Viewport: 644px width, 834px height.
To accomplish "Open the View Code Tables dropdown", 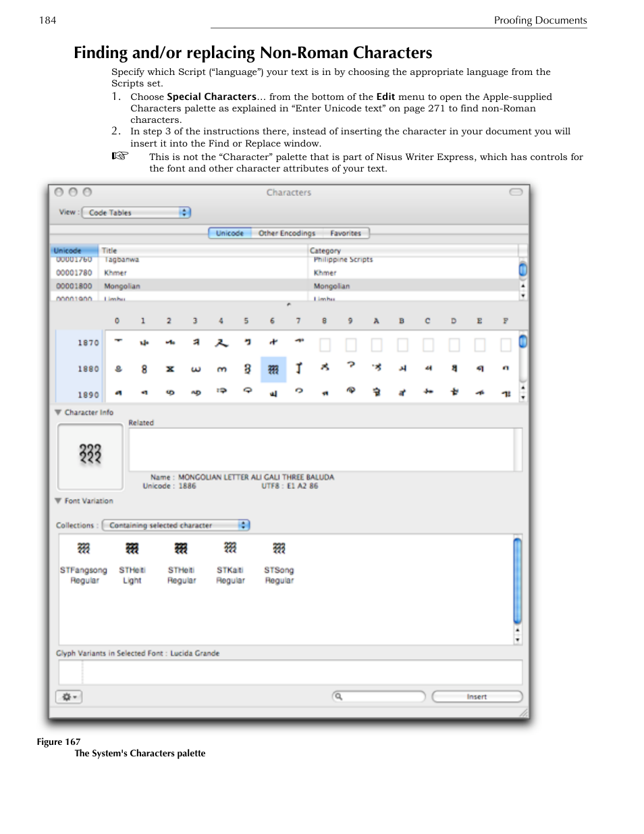I will (x=137, y=212).
